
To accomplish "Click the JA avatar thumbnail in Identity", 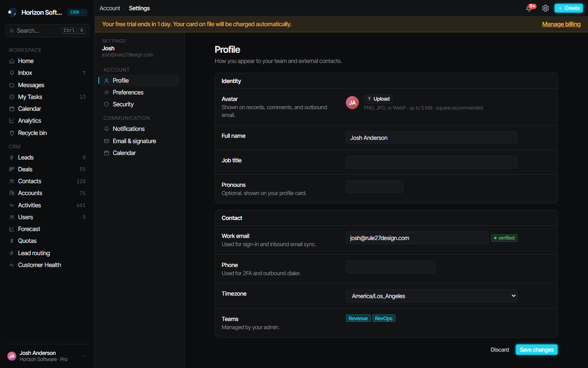I will (x=352, y=103).
